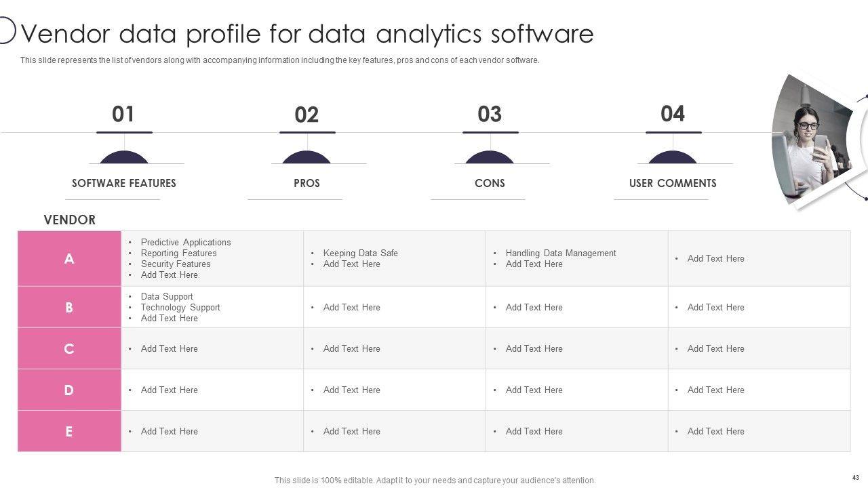868x488 pixels.
Task: Select the pink Vendor C cell
Action: click(x=69, y=348)
